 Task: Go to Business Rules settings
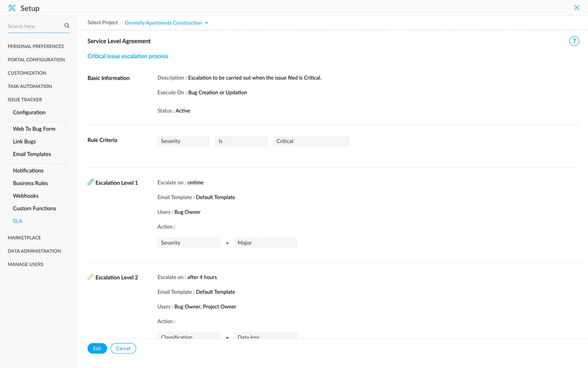[x=30, y=183]
